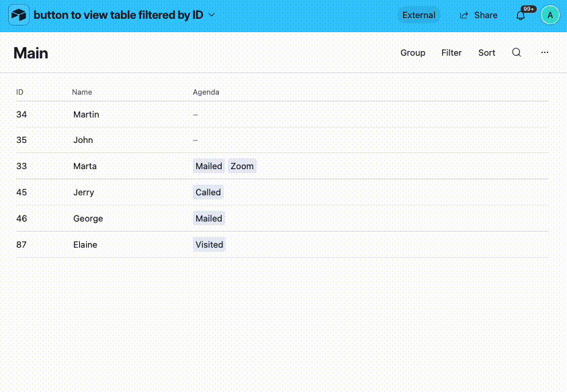The width and height of the screenshot is (567, 392).
Task: Click the Share label
Action: click(x=486, y=15)
